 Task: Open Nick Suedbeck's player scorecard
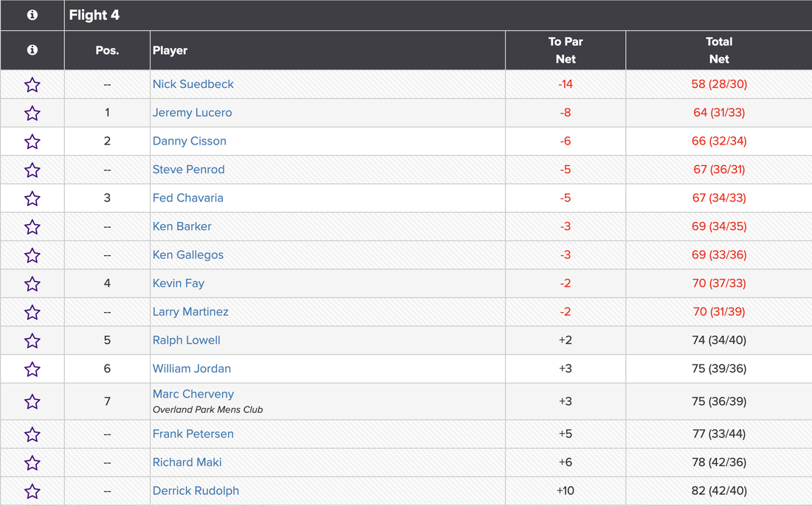(193, 84)
